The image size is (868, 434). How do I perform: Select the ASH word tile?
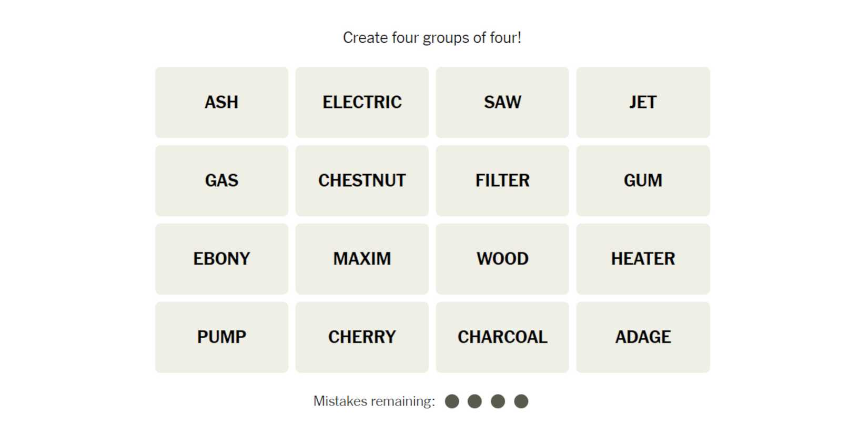point(221,102)
